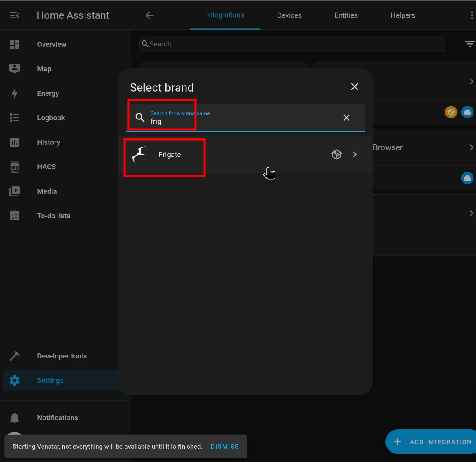
Task: Close the Select brand dialog
Action: tap(354, 87)
